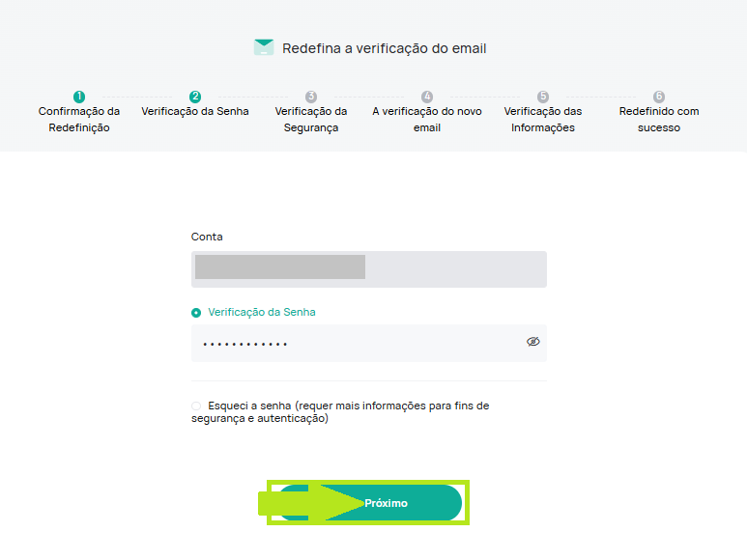
Task: Click the password input field
Action: click(x=369, y=343)
